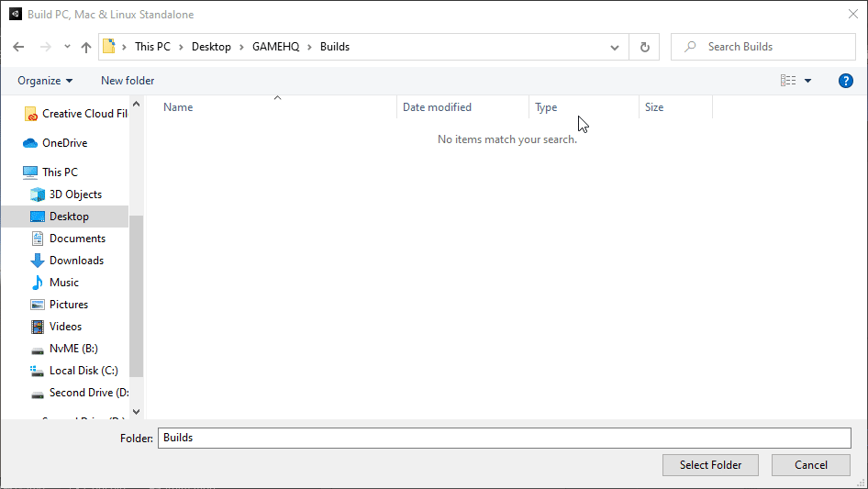Click the OneDrive cloud icon
Viewport: 868px width, 489px height.
[30, 143]
